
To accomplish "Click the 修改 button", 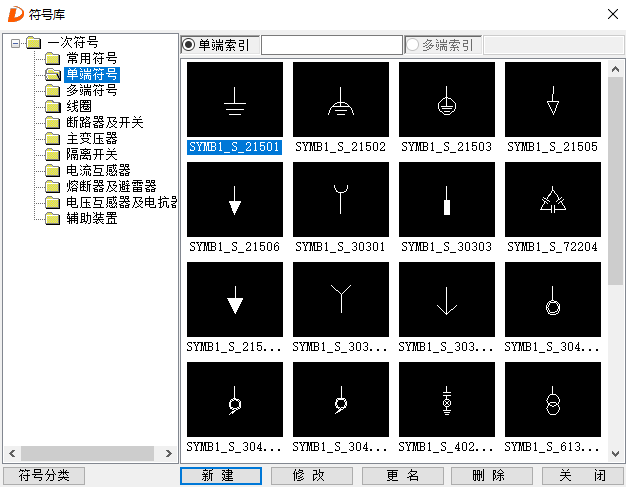I will pos(312,476).
